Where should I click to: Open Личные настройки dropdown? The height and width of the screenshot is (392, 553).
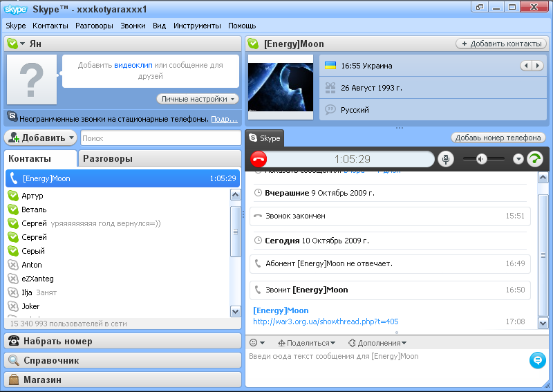pyautogui.click(x=198, y=99)
